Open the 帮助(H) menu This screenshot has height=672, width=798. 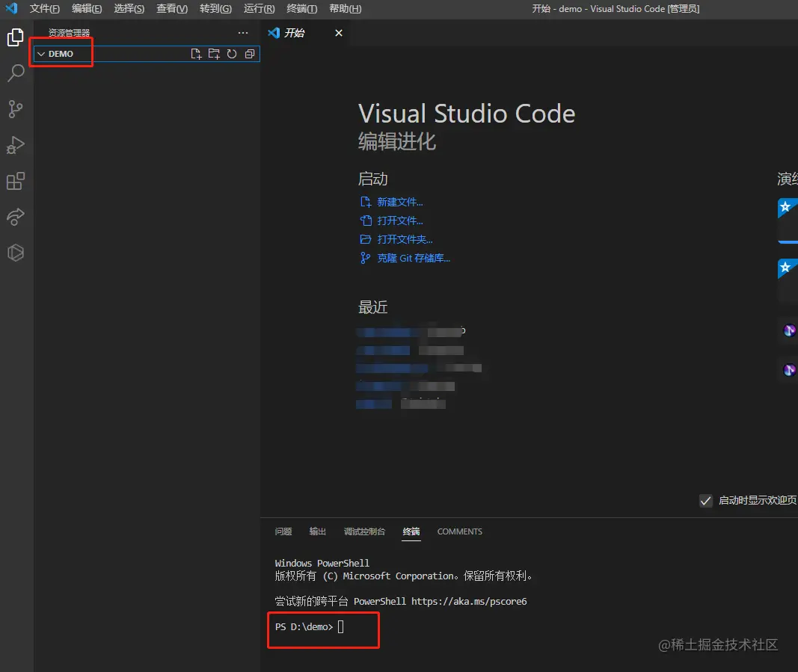[x=345, y=9]
